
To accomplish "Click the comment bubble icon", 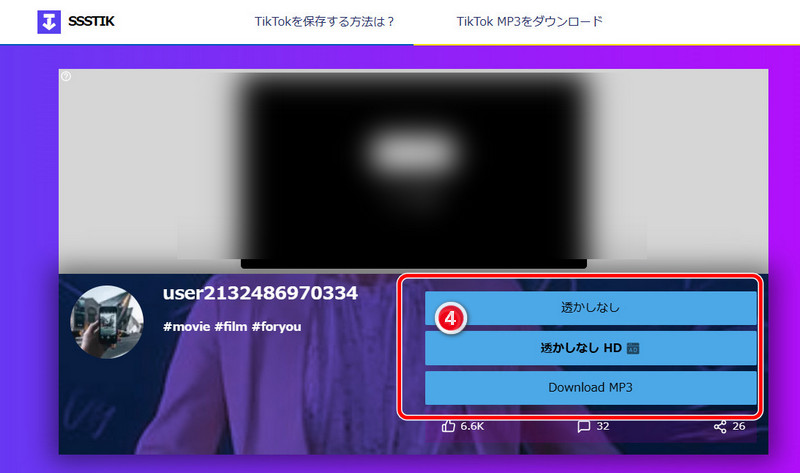I will (x=583, y=427).
